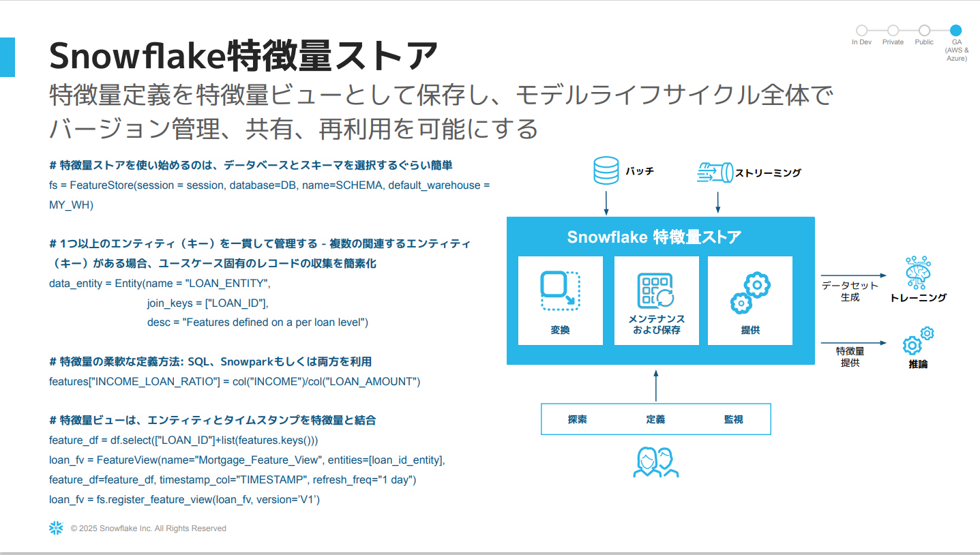
Task: Click the Public label text
Action: click(924, 42)
